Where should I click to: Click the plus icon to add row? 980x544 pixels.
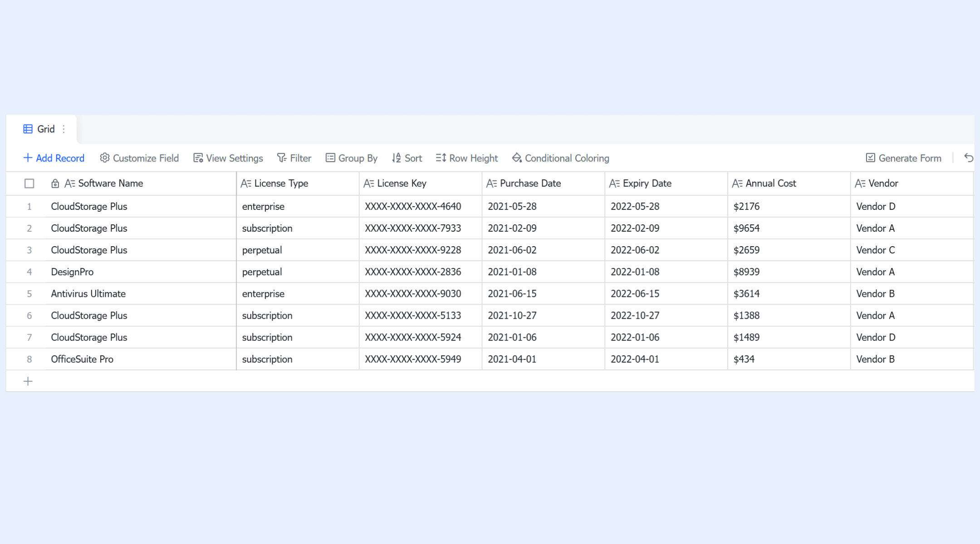pyautogui.click(x=28, y=381)
